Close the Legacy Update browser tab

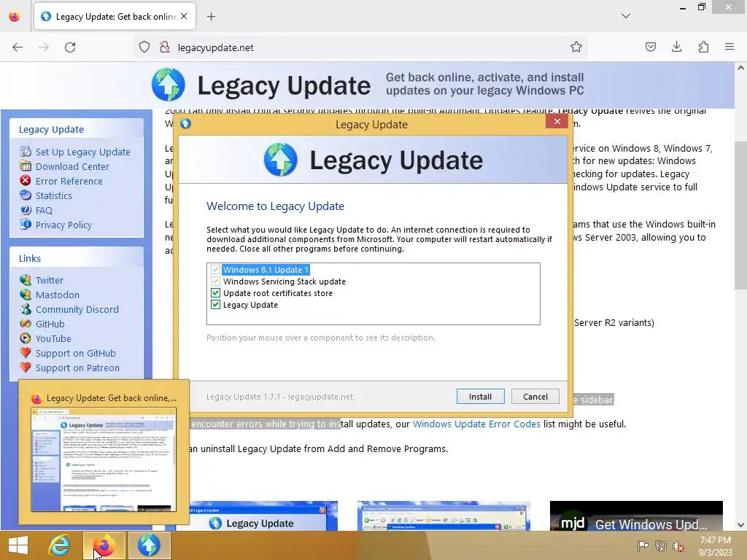point(184,16)
